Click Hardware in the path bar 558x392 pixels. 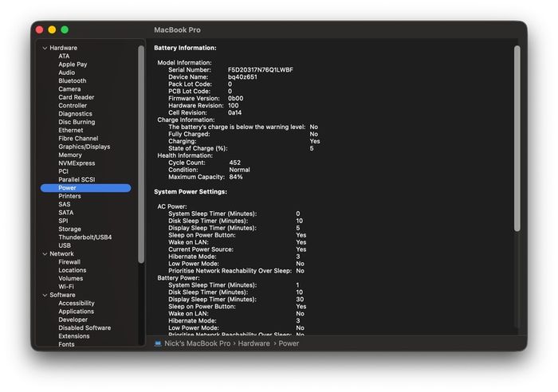(x=253, y=343)
